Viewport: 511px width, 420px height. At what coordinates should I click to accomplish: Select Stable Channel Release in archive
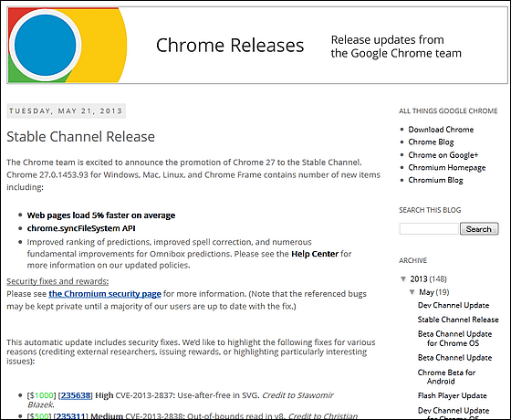tap(458, 320)
